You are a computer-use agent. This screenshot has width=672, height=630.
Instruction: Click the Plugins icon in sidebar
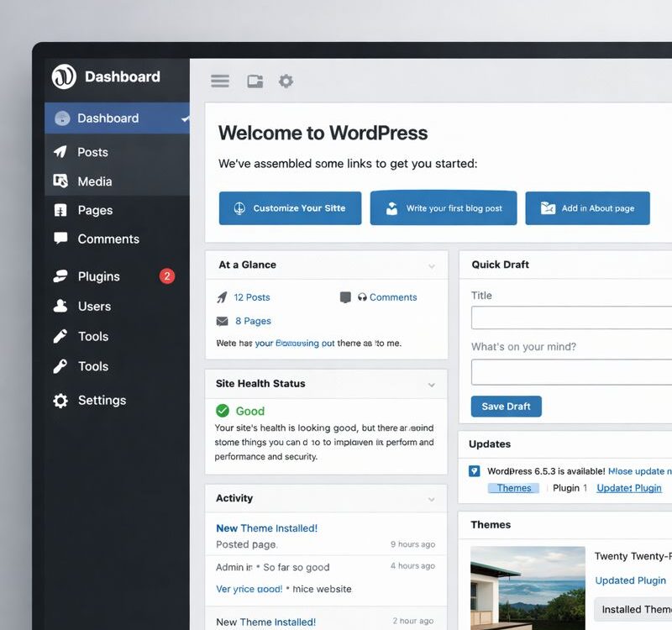(60, 276)
